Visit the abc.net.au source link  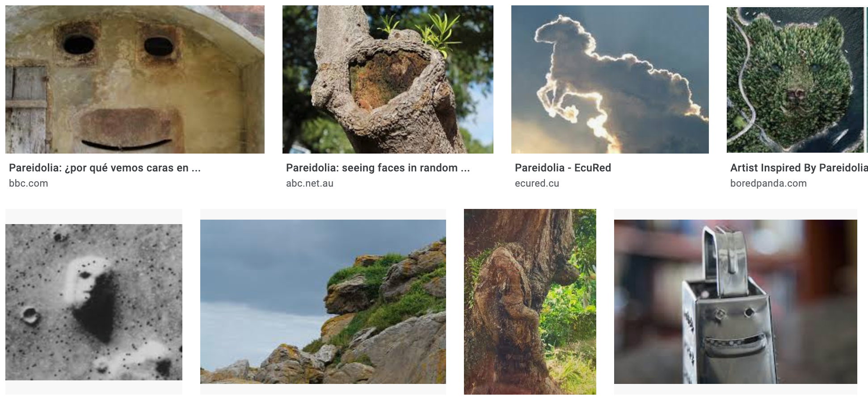click(310, 183)
